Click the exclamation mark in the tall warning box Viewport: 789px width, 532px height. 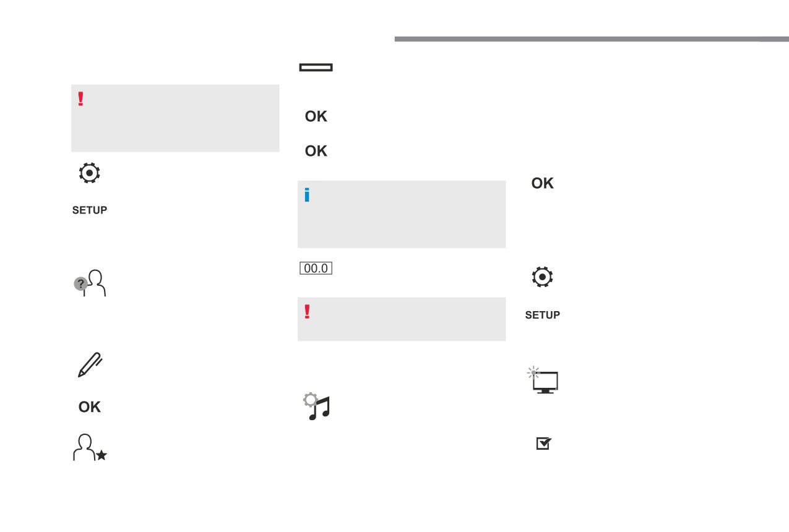coord(80,99)
